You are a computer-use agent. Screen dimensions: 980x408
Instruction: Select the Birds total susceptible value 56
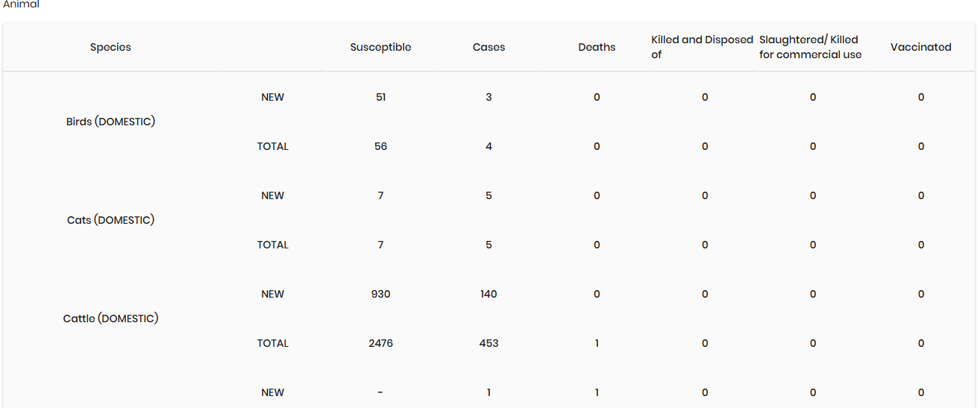tap(380, 146)
